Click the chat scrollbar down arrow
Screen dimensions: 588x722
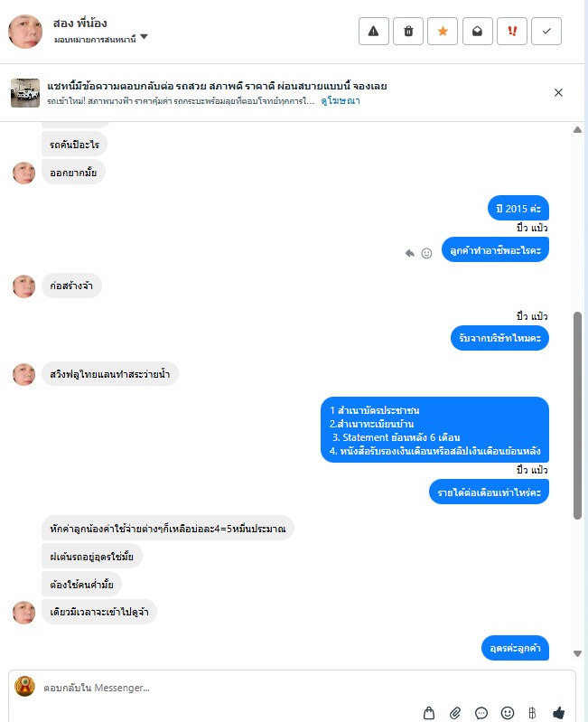(x=577, y=653)
